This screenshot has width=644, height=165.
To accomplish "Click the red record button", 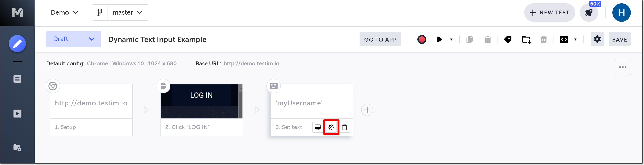I will [421, 39].
